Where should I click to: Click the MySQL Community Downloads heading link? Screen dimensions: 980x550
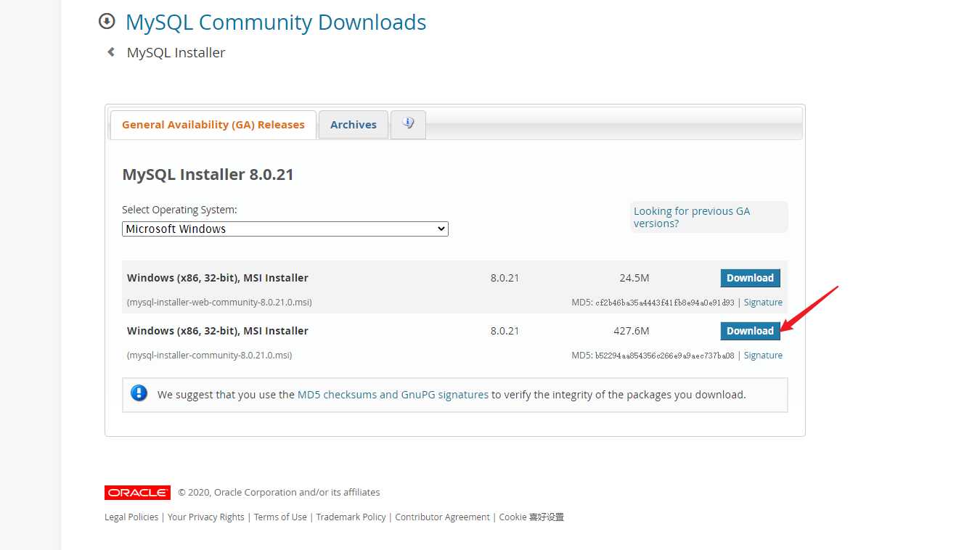click(x=276, y=22)
